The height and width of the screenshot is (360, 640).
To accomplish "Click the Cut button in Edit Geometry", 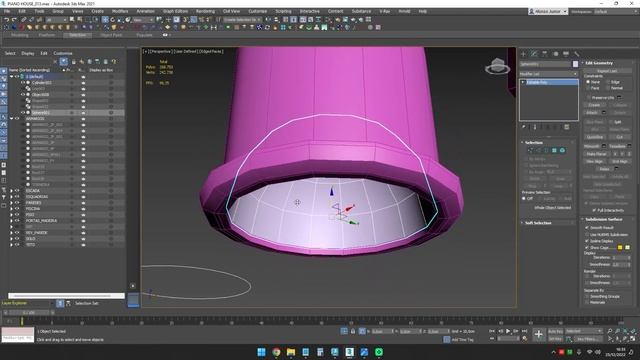I will pos(620,137).
